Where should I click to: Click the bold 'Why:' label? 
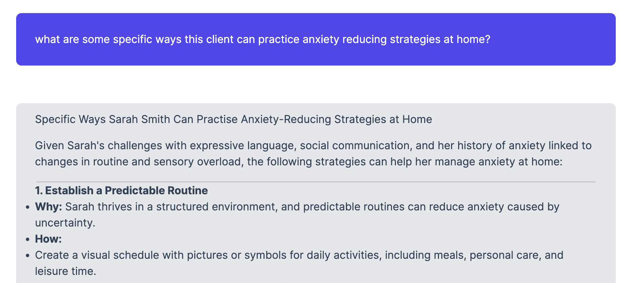48,207
